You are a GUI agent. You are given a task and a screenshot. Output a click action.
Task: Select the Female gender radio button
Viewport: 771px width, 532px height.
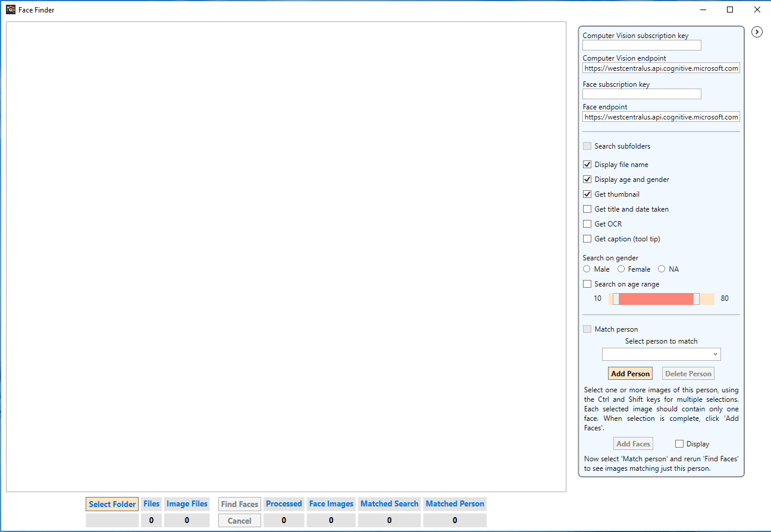coord(621,269)
